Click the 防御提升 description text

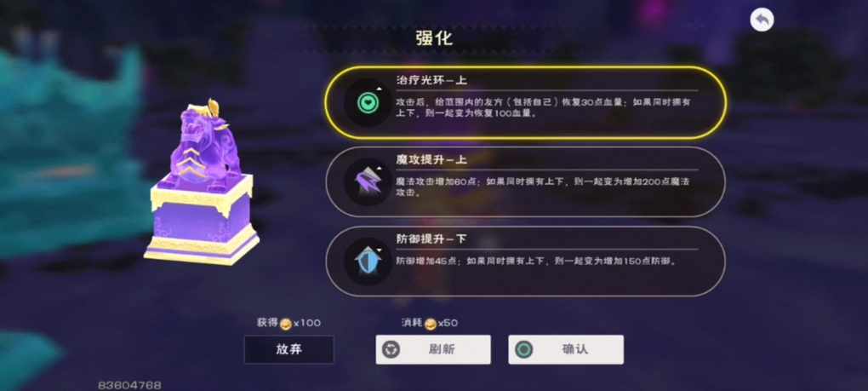point(536,261)
